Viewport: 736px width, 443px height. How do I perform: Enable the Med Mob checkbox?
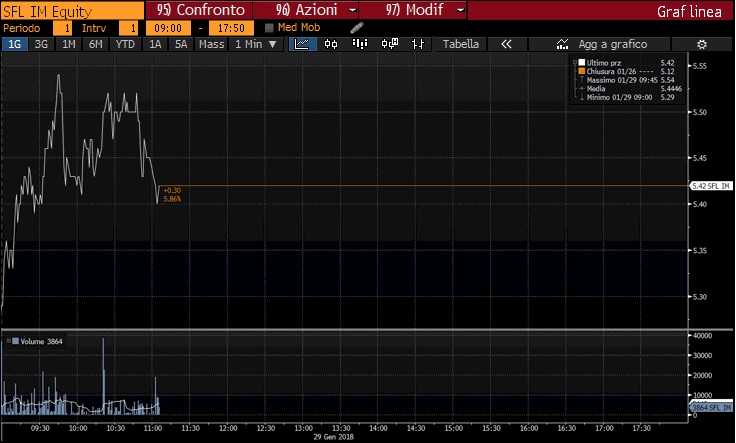point(269,28)
